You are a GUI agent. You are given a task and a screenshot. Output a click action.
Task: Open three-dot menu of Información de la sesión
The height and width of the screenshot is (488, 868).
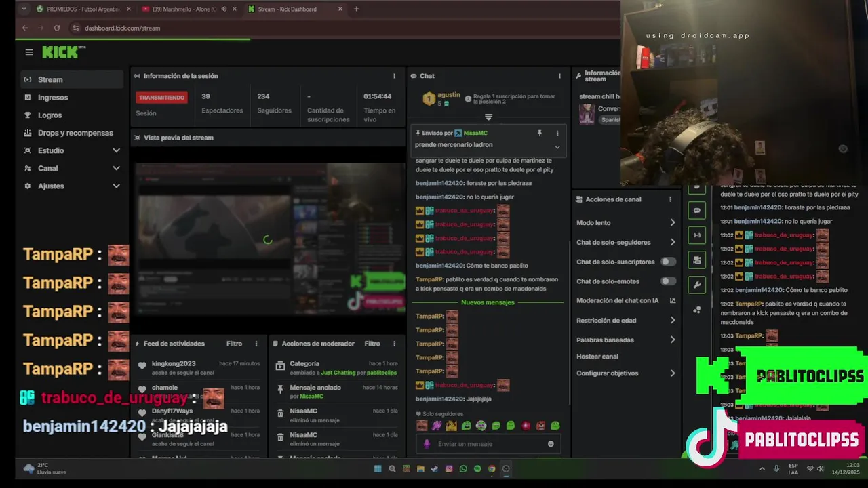click(394, 76)
